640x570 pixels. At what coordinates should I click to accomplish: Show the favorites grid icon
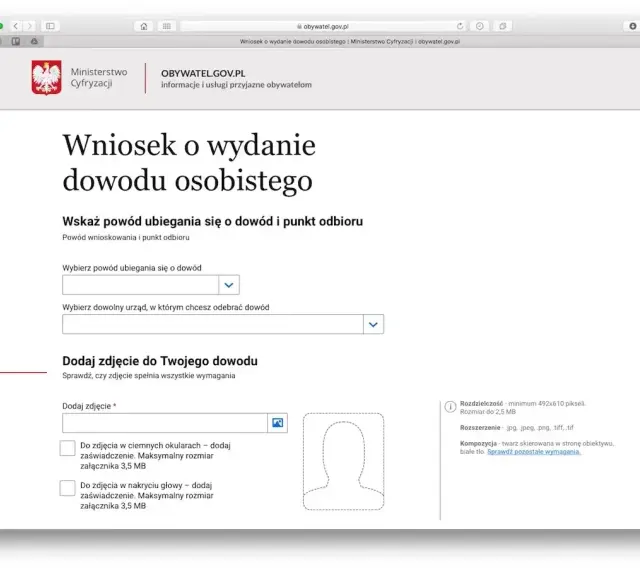(167, 26)
